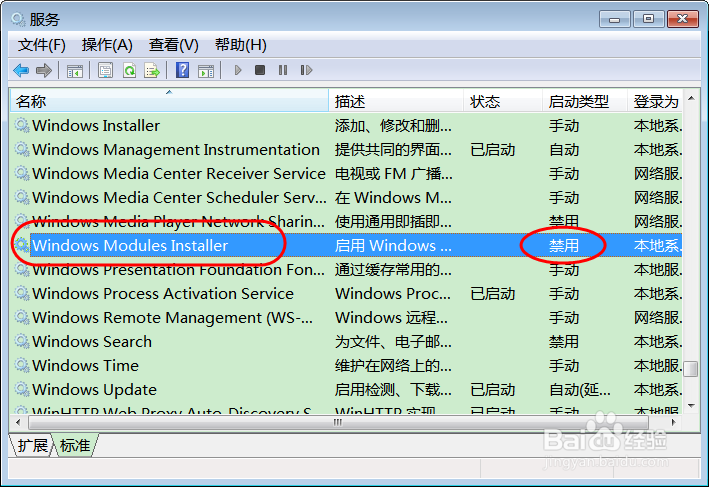Viewport: 709px width, 487px height.
Task: Click the Export List toolbar icon
Action: coord(152,71)
